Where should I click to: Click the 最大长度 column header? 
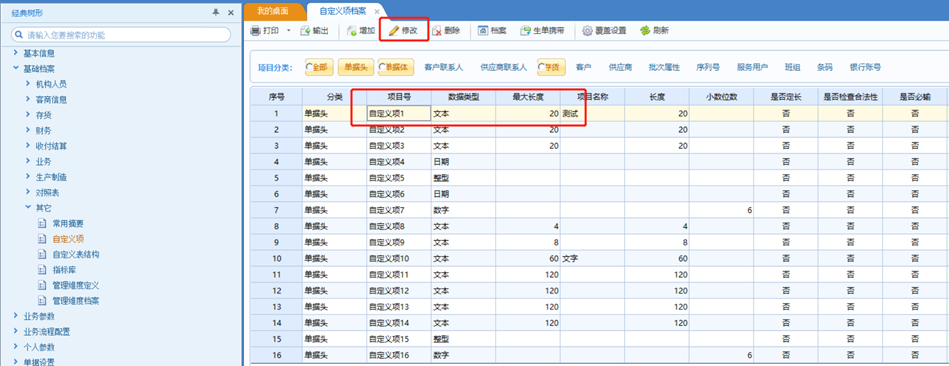pyautogui.click(x=528, y=96)
